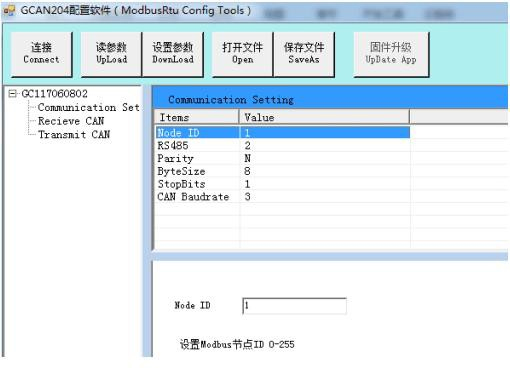Open a file with the Open button
The image size is (510, 368).
point(242,54)
